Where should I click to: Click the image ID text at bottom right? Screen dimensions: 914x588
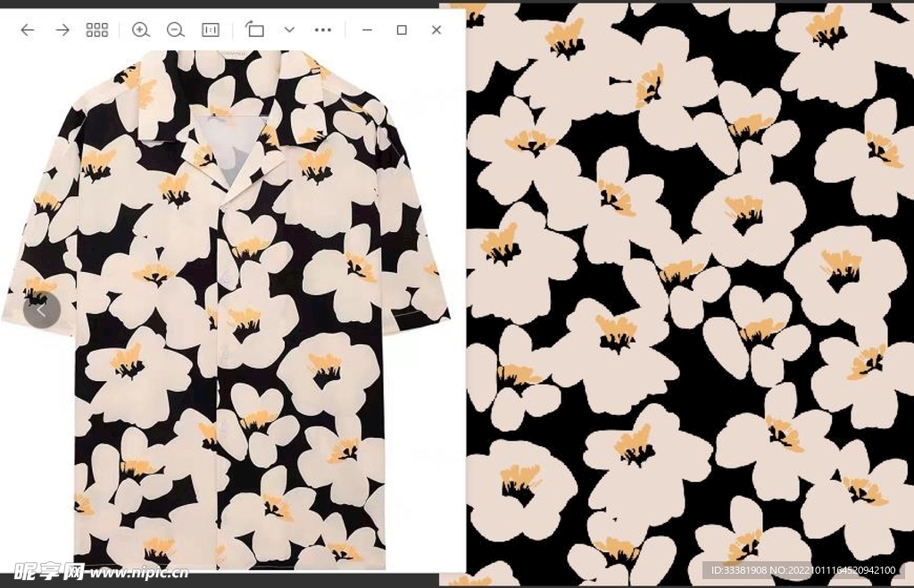click(x=802, y=570)
